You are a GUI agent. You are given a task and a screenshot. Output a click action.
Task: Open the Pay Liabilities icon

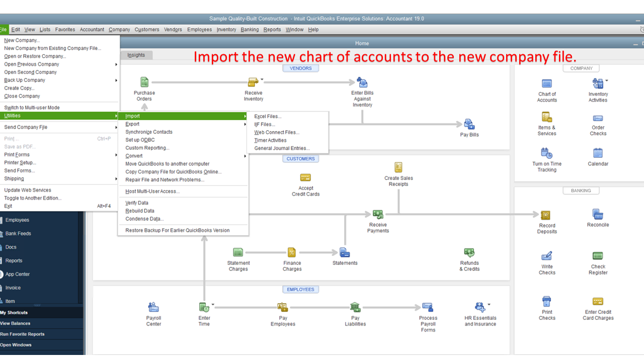coord(355,307)
